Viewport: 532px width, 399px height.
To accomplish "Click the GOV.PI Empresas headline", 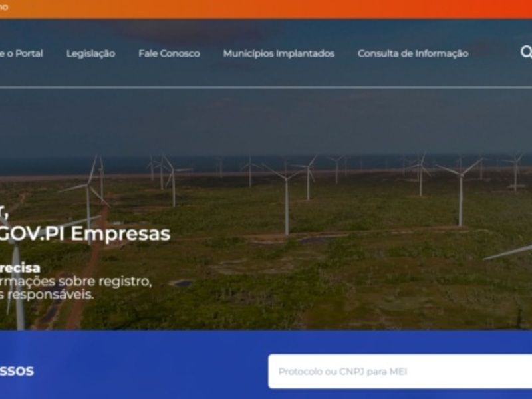I will 85,233.
